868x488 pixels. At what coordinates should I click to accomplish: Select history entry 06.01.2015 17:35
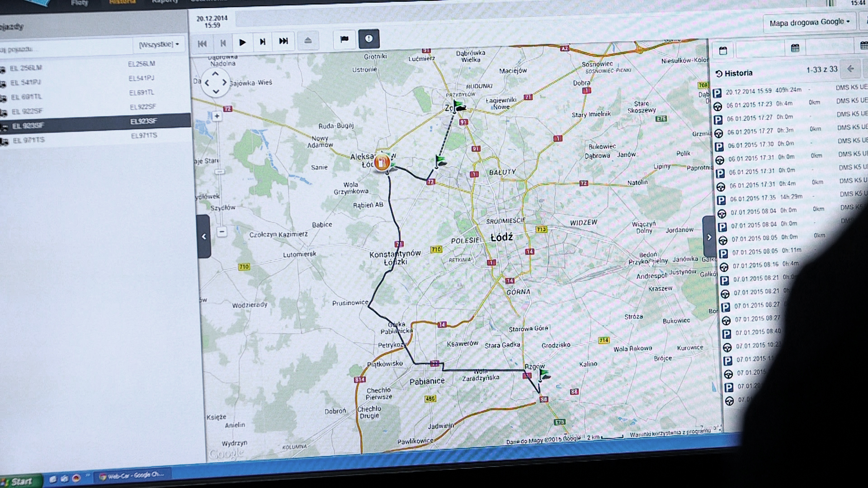tap(753, 198)
